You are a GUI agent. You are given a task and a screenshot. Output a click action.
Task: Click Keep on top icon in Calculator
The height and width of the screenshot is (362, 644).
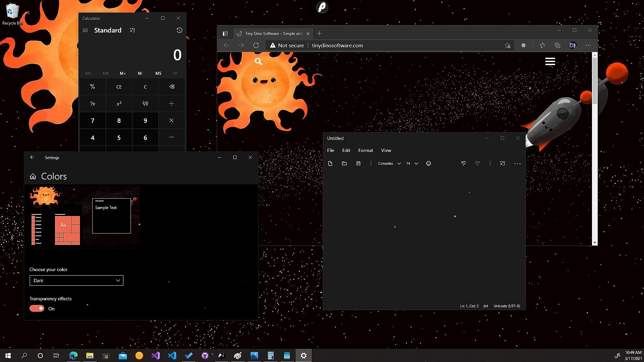pos(132,30)
